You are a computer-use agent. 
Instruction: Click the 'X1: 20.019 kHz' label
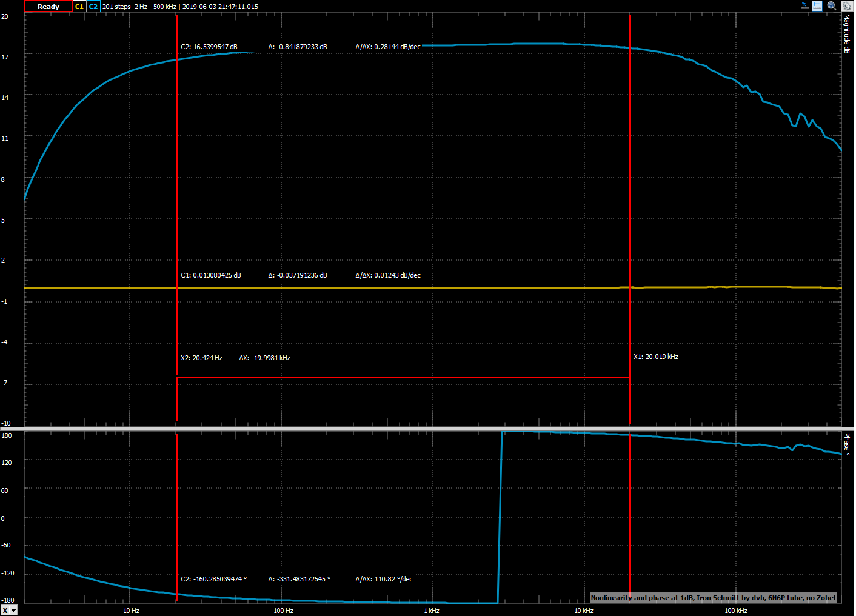[656, 357]
